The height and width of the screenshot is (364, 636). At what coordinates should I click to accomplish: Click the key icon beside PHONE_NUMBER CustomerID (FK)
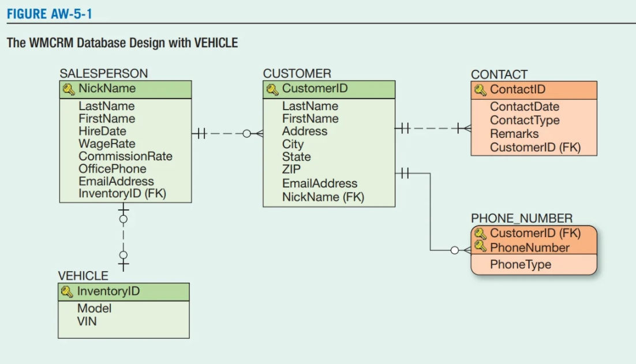click(x=480, y=234)
